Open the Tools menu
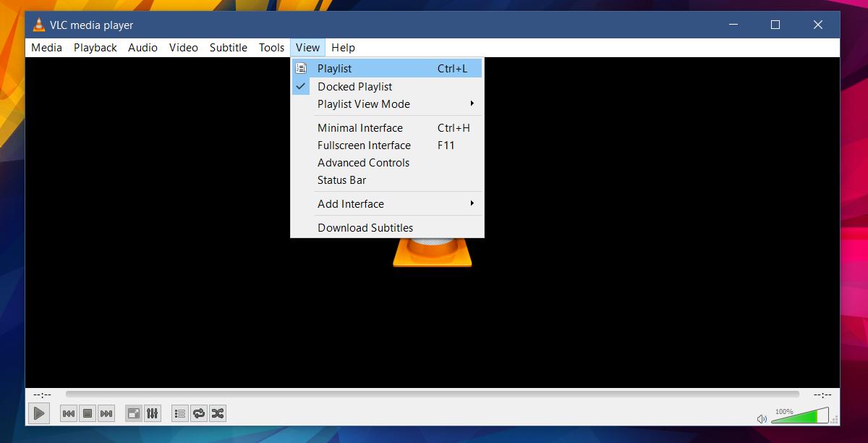 (272, 48)
